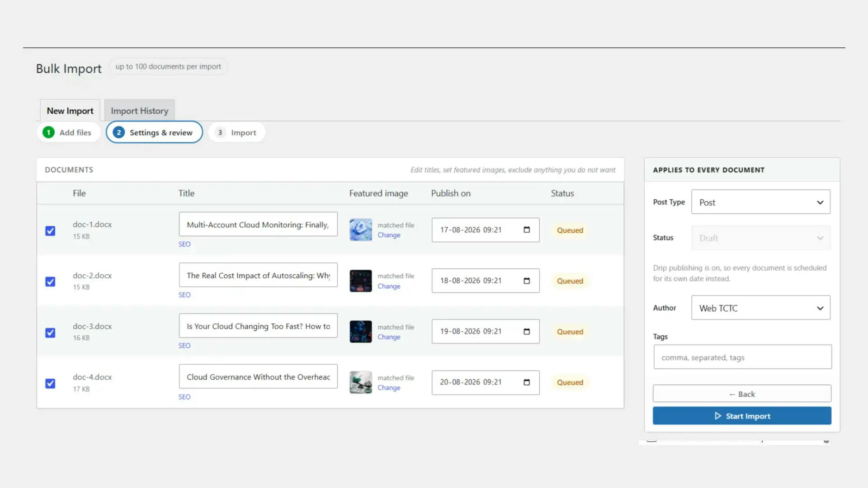868x488 pixels.
Task: Click the doc-4.docx featured image thumbnail
Action: [x=361, y=382]
